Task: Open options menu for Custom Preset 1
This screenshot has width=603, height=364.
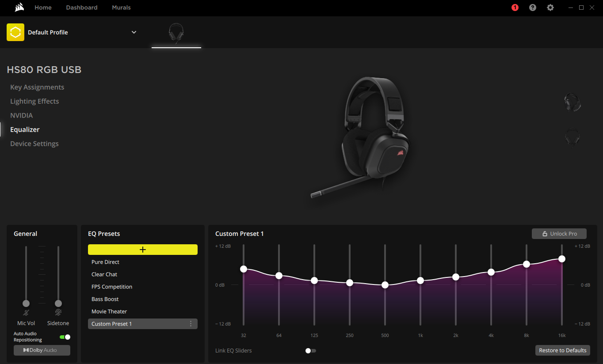Action: coord(191,324)
